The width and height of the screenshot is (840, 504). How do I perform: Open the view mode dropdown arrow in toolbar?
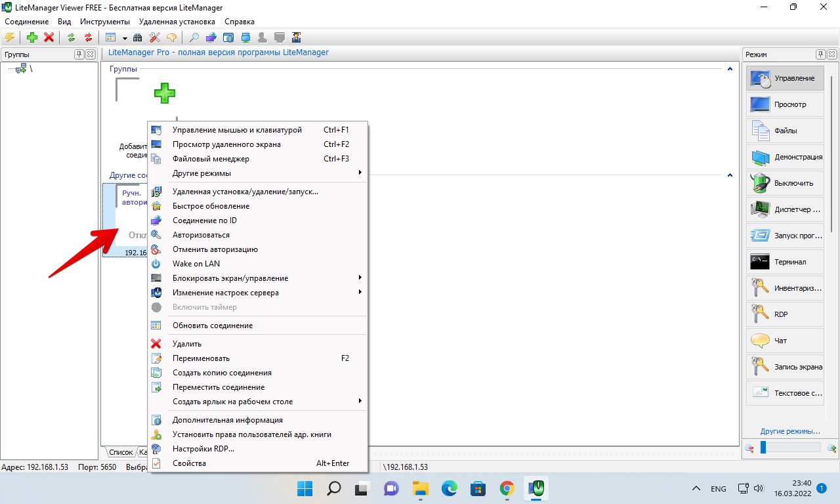coord(125,37)
